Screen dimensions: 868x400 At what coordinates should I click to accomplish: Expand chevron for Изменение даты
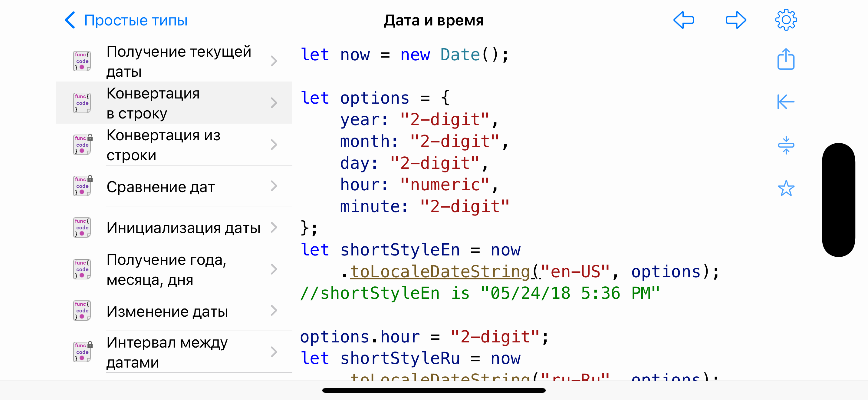274,311
